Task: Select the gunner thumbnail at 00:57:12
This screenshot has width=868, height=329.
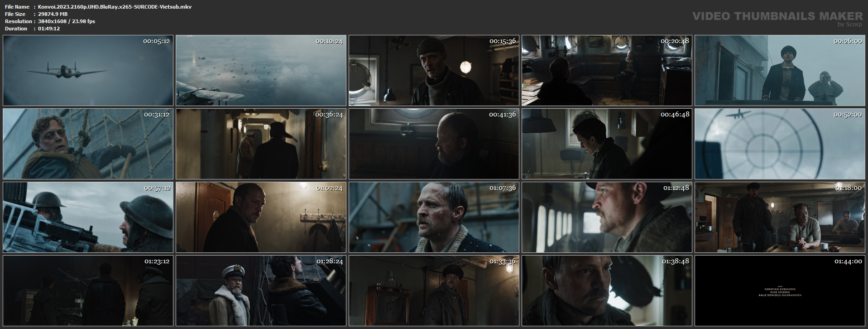Action: [x=88, y=218]
